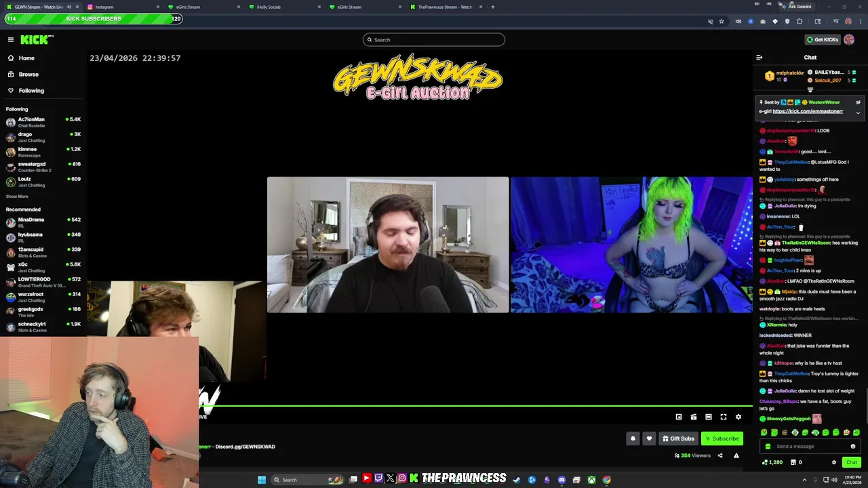Toggle follow heart button
The width and height of the screenshot is (868, 488).
click(649, 439)
